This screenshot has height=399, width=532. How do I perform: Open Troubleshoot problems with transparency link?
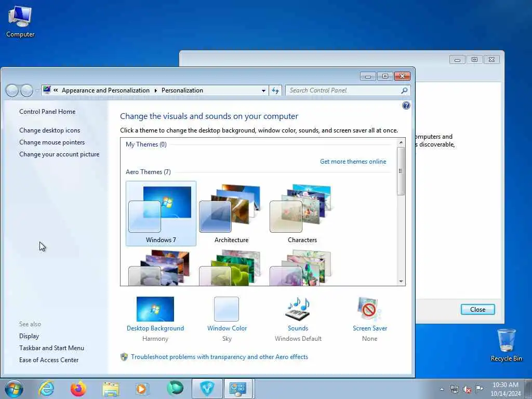click(x=220, y=357)
